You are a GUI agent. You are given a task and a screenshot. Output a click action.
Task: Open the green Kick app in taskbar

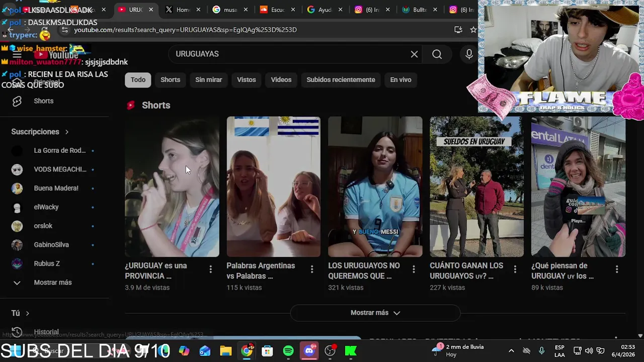(351, 351)
